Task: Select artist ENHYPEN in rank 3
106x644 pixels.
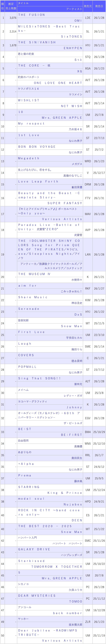Action: tap(73, 48)
